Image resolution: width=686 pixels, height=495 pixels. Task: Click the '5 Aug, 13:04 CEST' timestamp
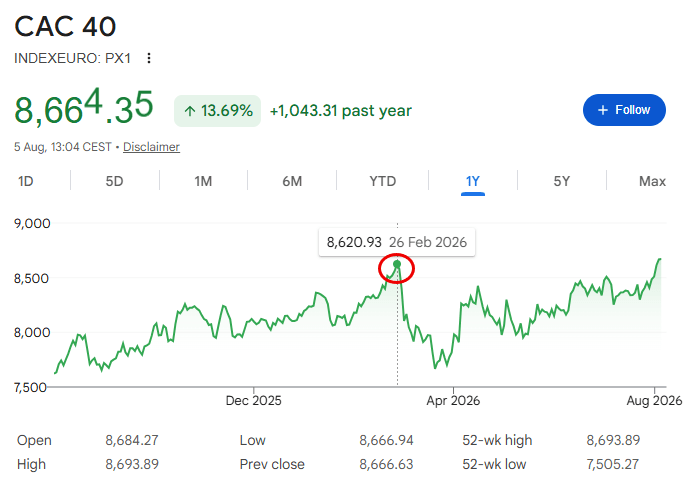(x=63, y=147)
